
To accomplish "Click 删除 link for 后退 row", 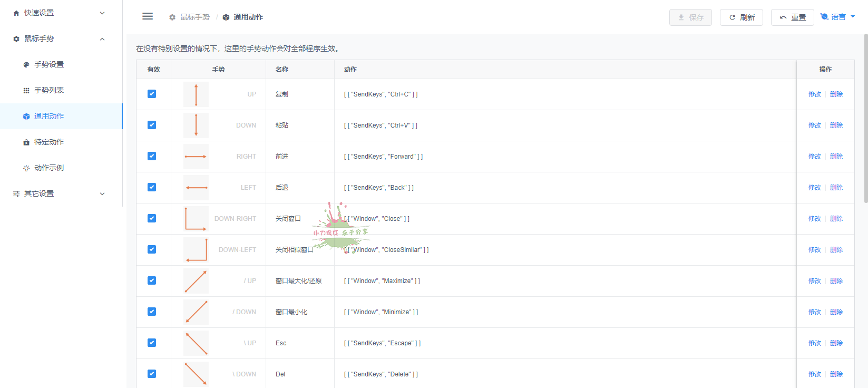I will click(836, 188).
